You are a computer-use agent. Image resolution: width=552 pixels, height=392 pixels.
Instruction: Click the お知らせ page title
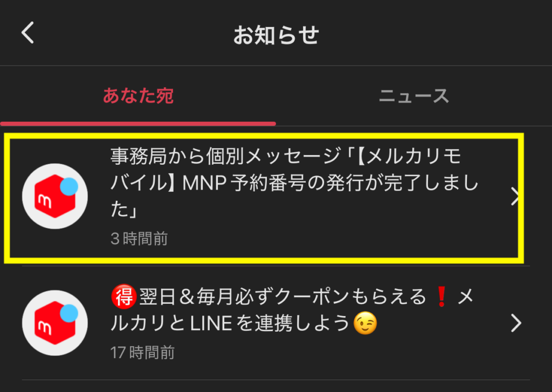tap(276, 35)
